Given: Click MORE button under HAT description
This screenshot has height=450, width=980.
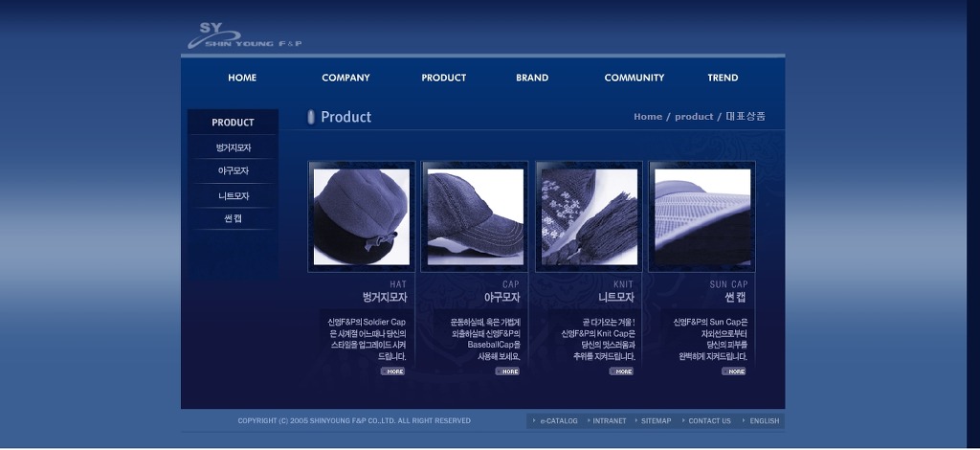Looking at the screenshot, I should (393, 371).
